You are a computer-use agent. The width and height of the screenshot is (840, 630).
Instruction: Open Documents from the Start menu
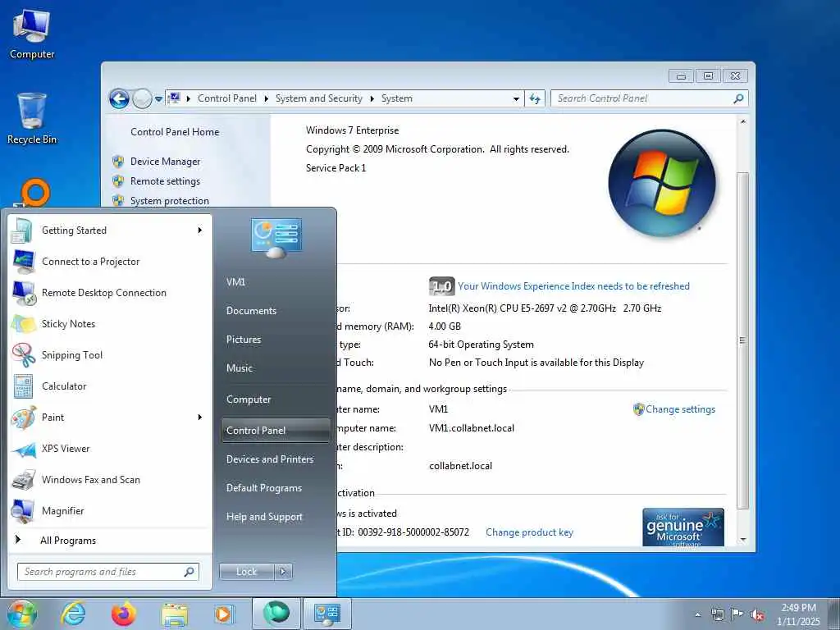[251, 311]
